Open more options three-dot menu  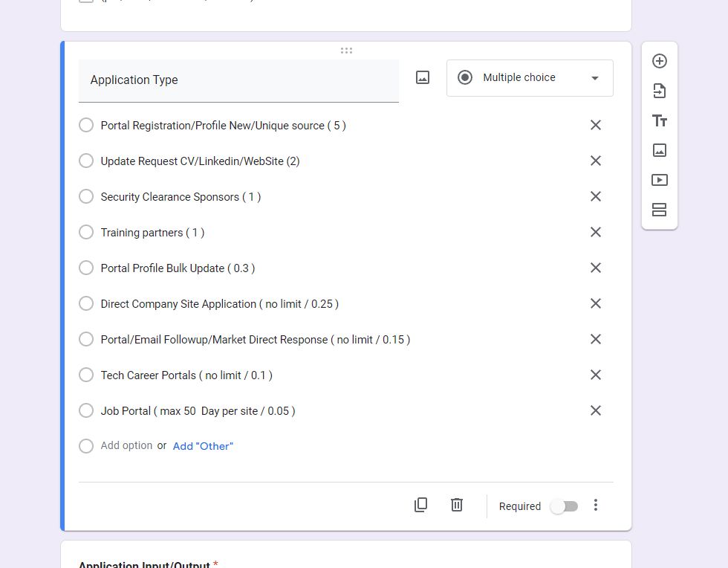[596, 506]
